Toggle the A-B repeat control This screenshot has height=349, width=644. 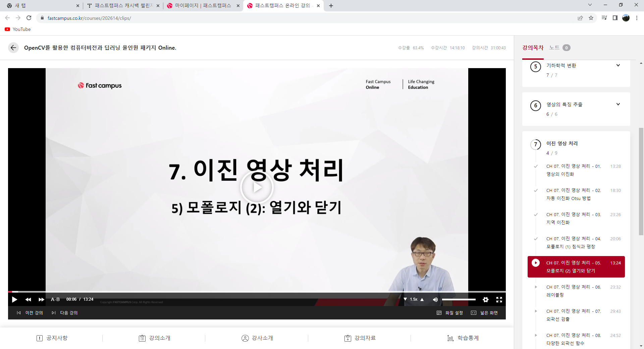55,299
